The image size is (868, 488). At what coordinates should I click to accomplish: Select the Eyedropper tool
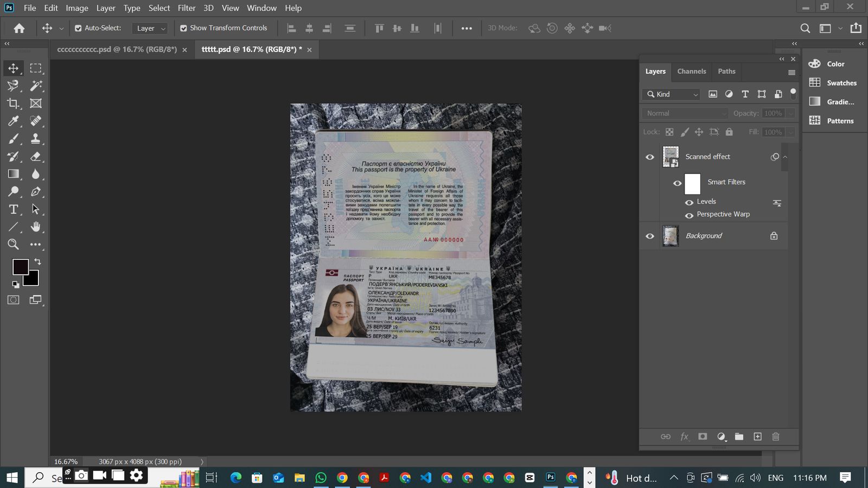(13, 121)
